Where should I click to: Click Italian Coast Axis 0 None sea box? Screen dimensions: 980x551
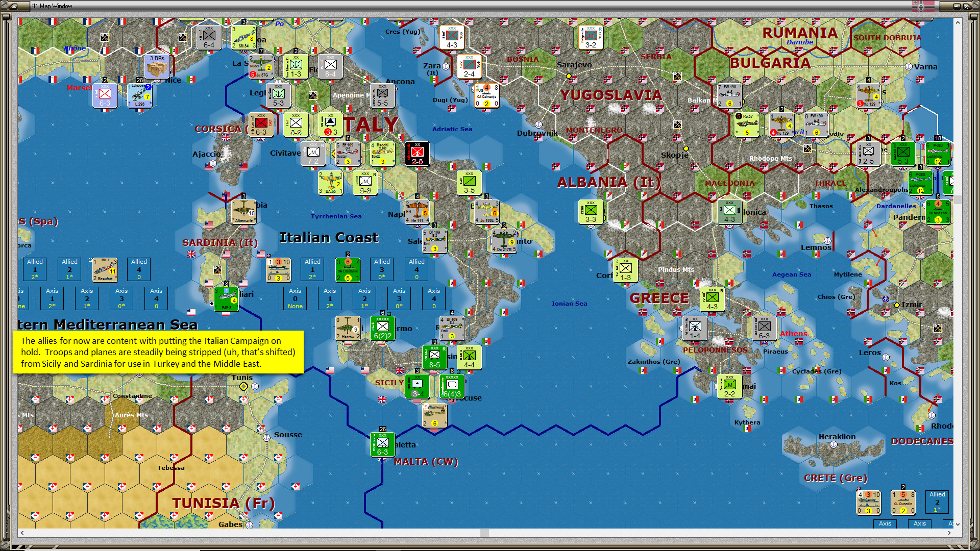[x=295, y=298]
